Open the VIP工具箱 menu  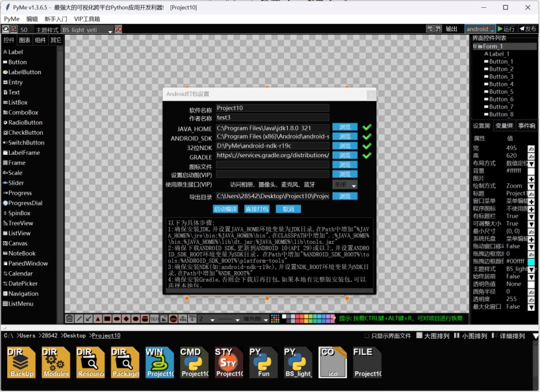pyautogui.click(x=87, y=19)
